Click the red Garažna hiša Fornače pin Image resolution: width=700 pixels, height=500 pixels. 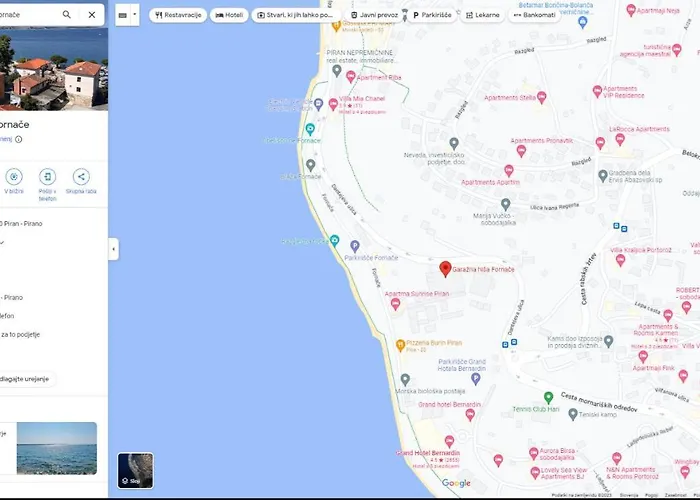[x=446, y=268]
